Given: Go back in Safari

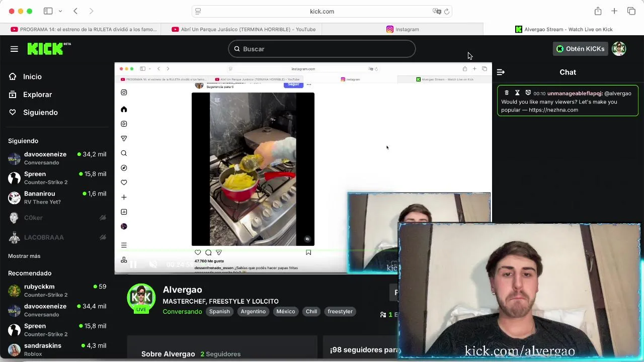Looking at the screenshot, I should 75,11.
